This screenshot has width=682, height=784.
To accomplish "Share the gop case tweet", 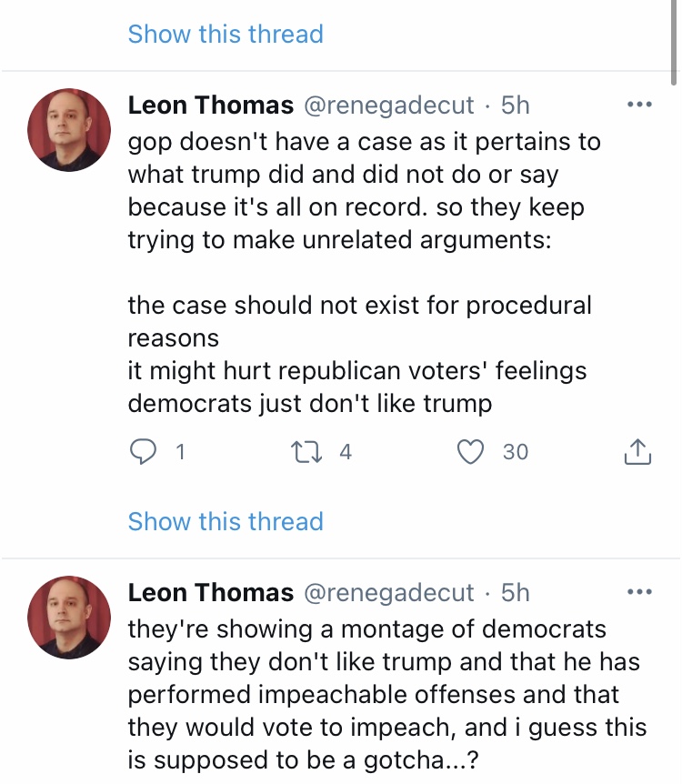I will [637, 451].
